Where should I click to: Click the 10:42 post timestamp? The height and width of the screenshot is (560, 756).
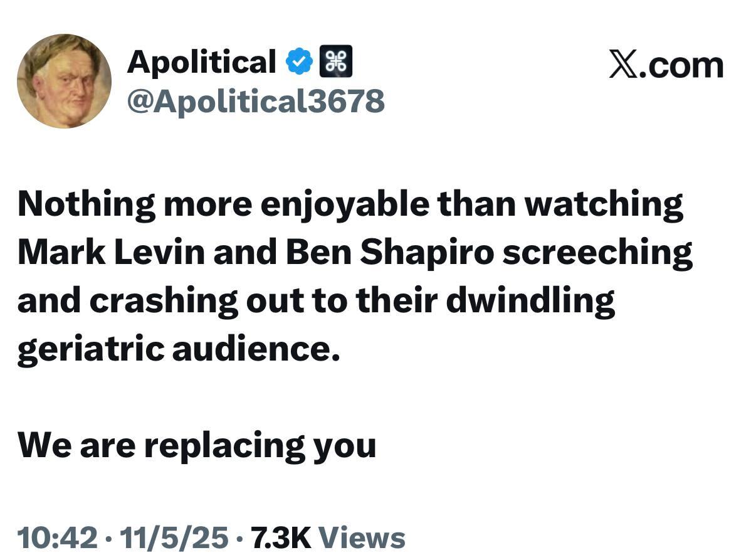click(57, 537)
